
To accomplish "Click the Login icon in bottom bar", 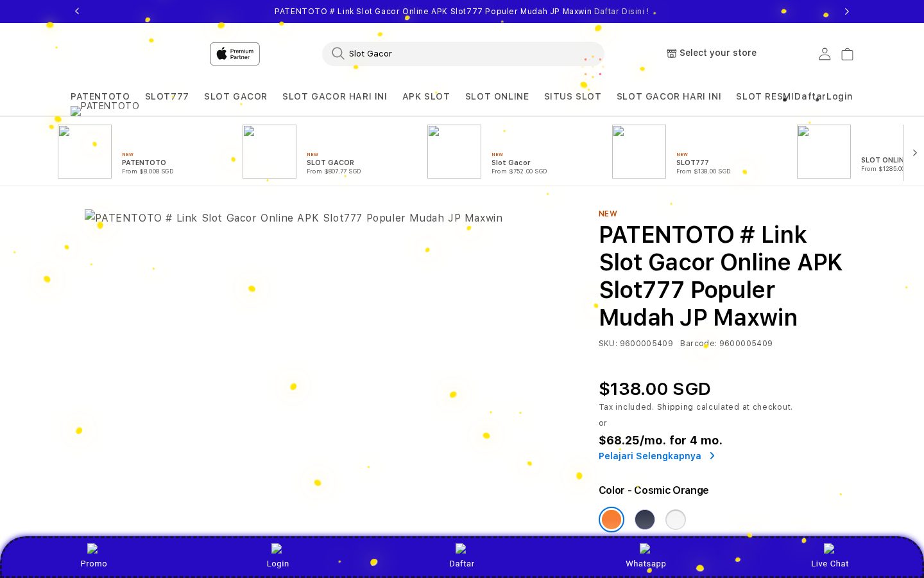I will tap(277, 548).
